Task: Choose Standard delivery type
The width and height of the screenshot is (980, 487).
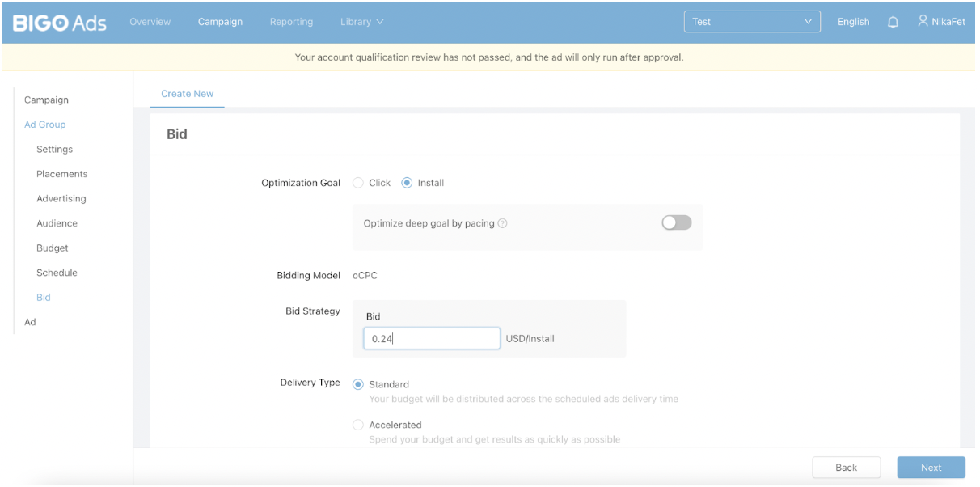Action: [358, 384]
